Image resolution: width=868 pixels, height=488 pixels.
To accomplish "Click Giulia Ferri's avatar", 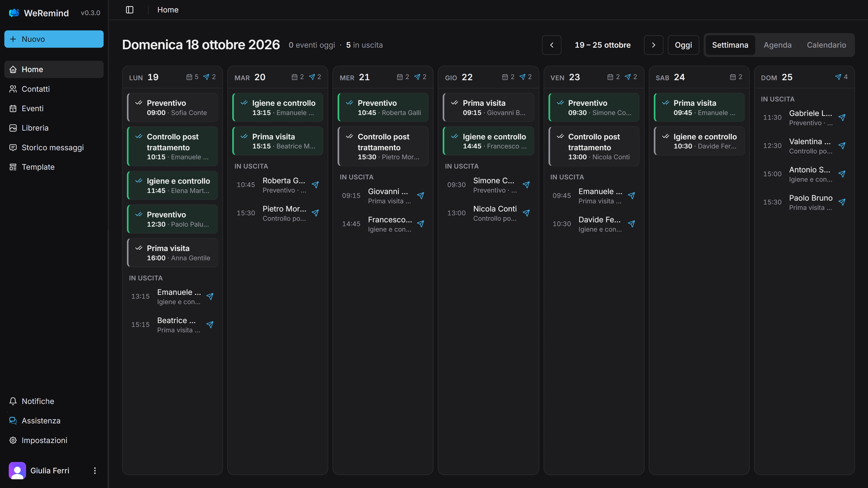I will point(17,470).
